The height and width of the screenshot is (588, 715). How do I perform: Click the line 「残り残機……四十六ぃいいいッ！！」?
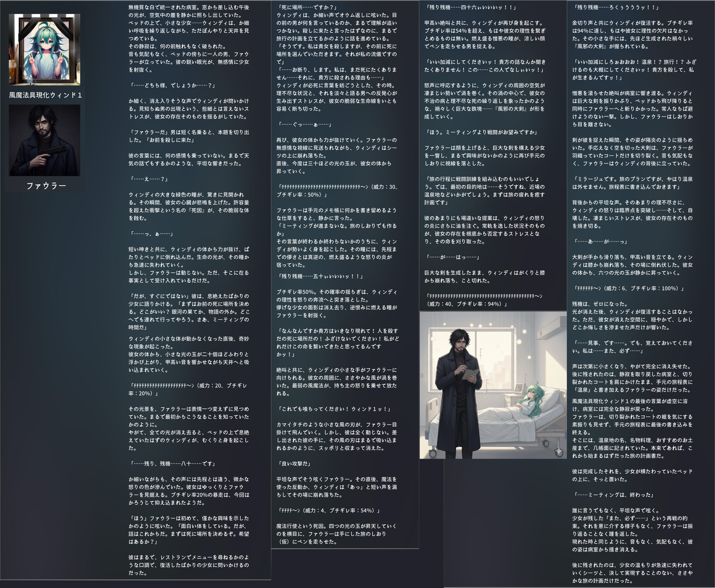471,7
